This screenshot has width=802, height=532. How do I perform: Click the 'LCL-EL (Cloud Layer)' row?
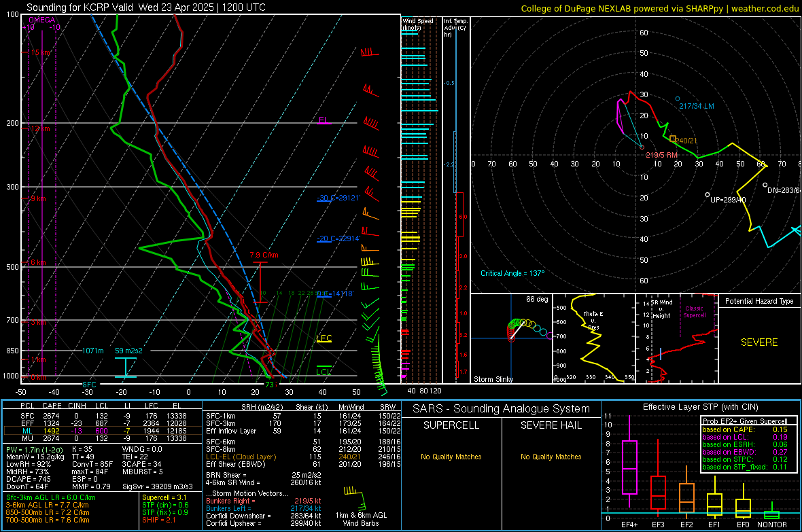(303, 457)
